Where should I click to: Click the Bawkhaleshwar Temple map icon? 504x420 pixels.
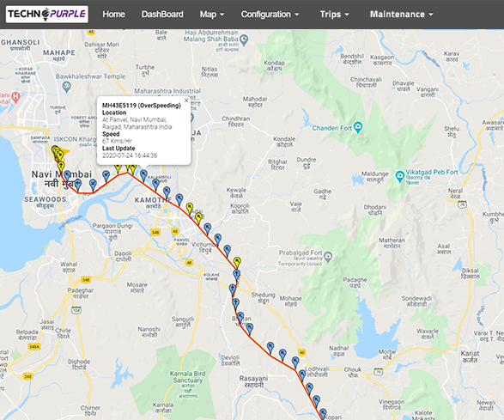(x=66, y=87)
